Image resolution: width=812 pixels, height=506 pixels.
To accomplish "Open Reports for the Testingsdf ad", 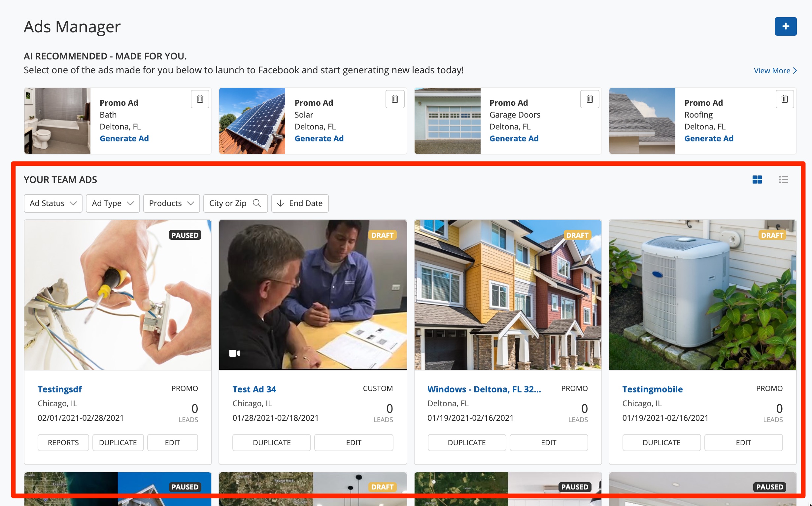I will (63, 442).
